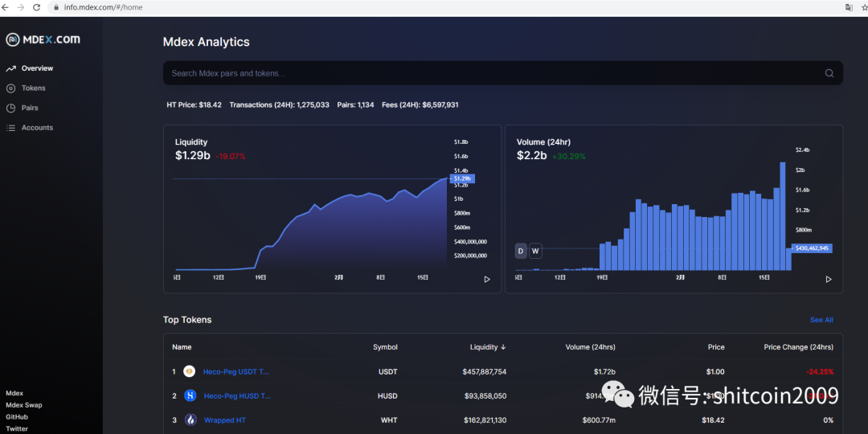Sort table by Liquidity column
Screen dimensions: 868x434
point(488,347)
